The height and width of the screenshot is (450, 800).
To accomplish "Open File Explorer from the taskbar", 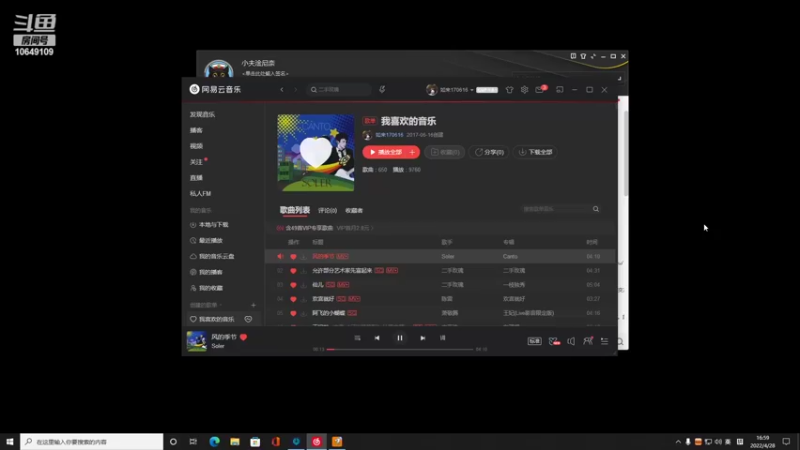I will coord(235,441).
